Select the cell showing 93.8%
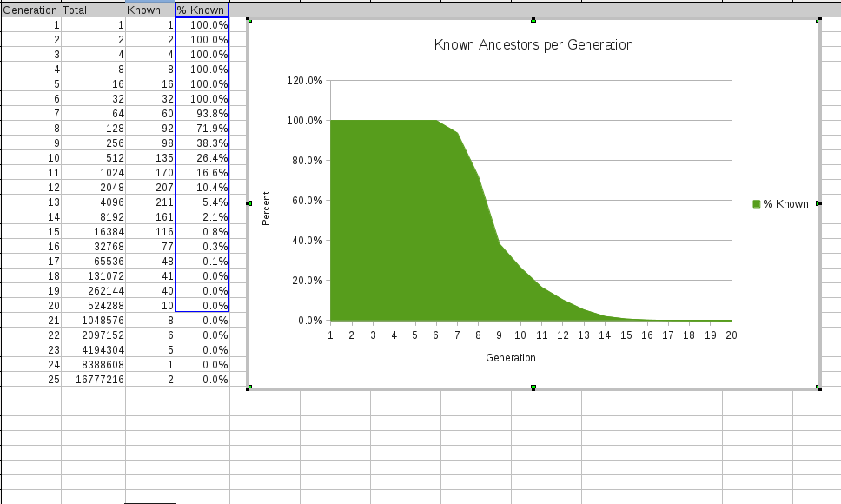 point(202,114)
